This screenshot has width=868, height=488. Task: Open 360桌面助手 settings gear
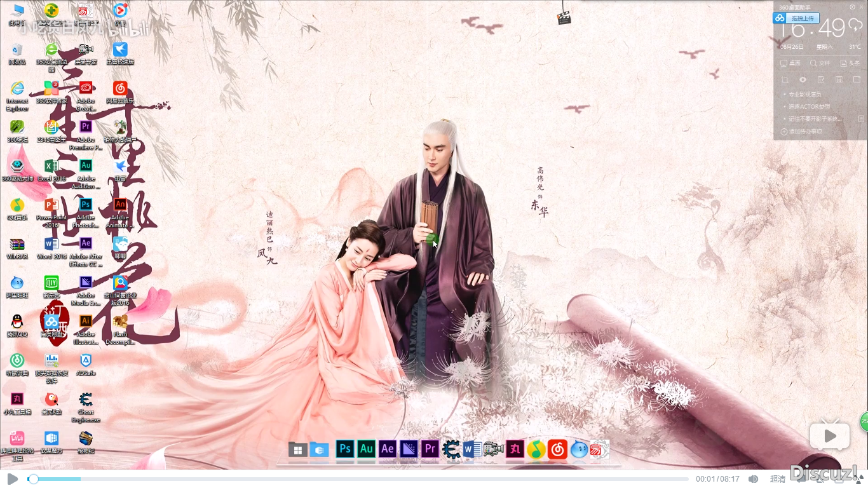point(853,7)
